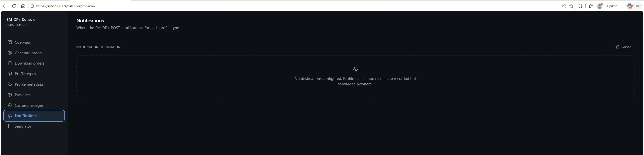Refresh the page with the browser reload icon

pyautogui.click(x=14, y=6)
